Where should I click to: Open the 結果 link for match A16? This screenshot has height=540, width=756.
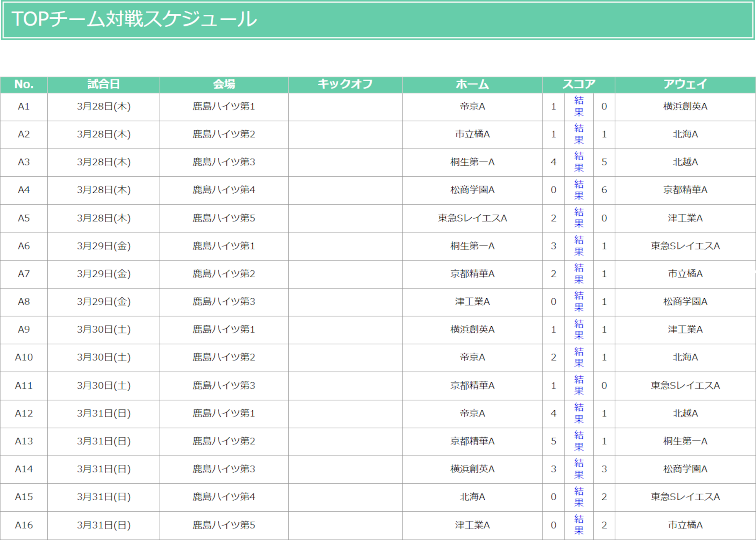[579, 525]
